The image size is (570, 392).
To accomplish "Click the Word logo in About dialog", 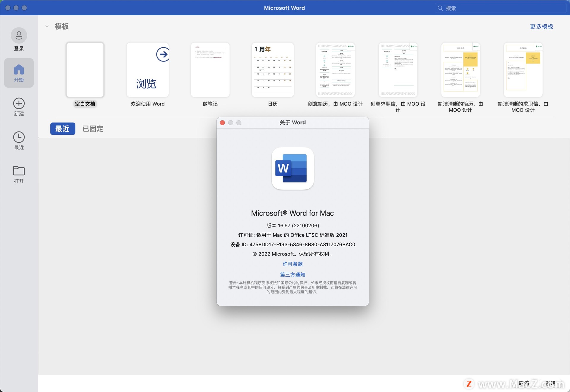I will click(x=293, y=168).
